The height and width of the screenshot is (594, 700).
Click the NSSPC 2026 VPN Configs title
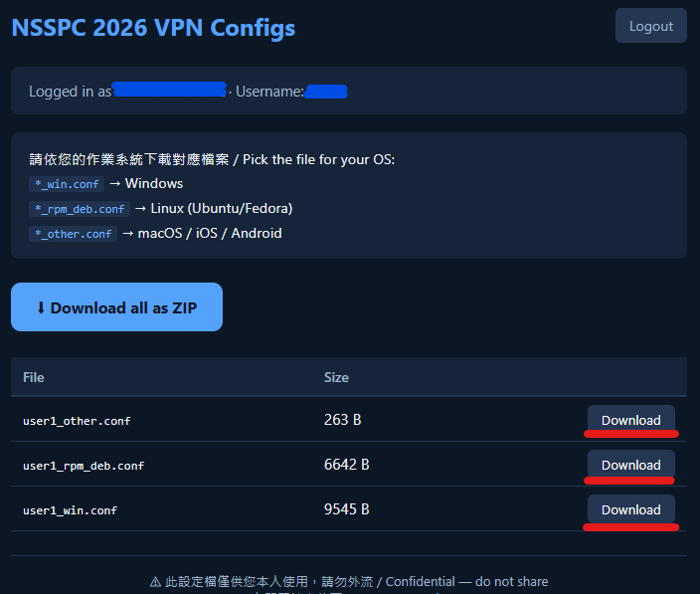(153, 28)
